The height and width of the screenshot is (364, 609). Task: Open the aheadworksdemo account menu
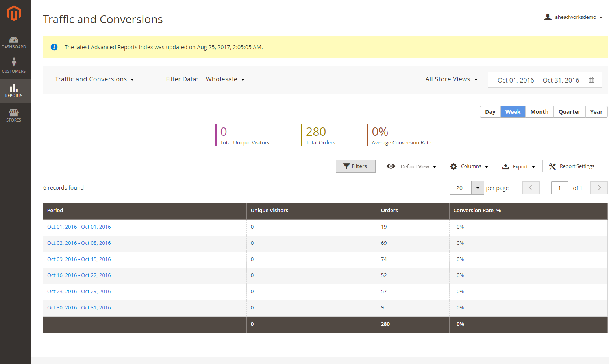pyautogui.click(x=573, y=17)
